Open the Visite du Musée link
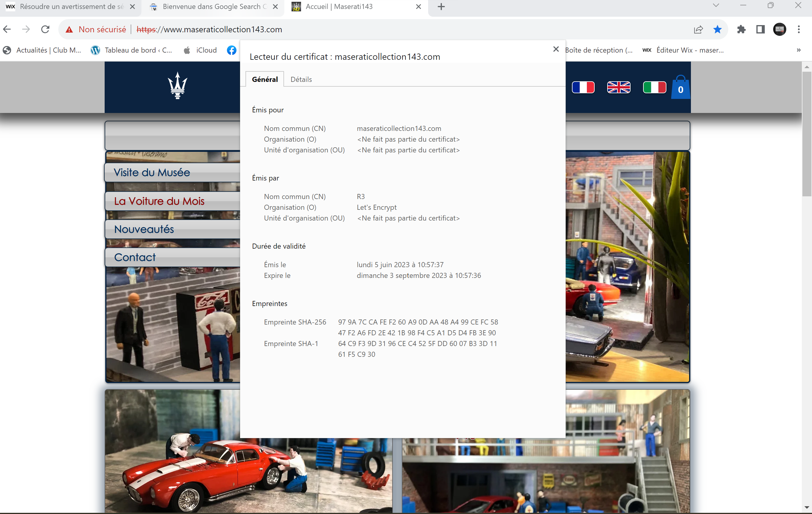Viewport: 812px width, 514px height. pyautogui.click(x=152, y=172)
